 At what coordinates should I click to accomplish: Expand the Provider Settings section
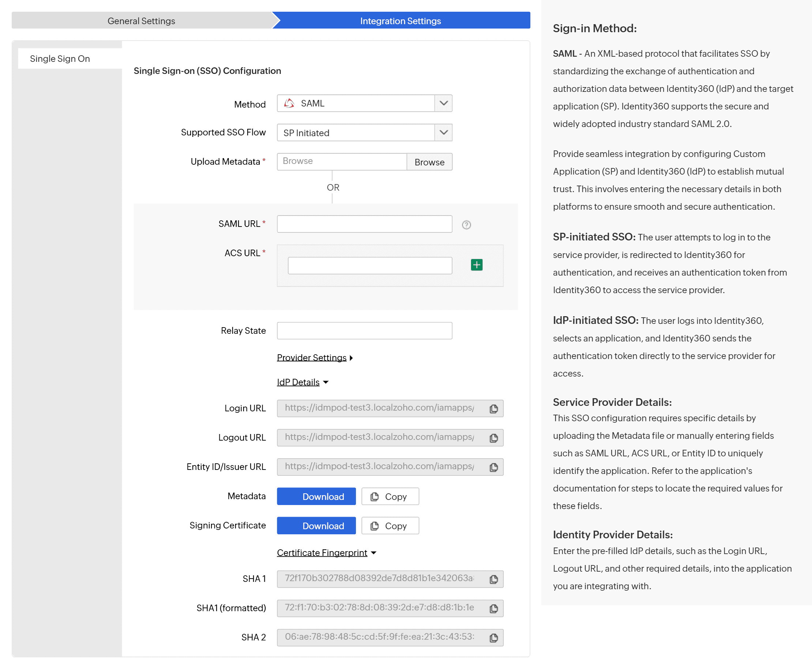pyautogui.click(x=314, y=358)
